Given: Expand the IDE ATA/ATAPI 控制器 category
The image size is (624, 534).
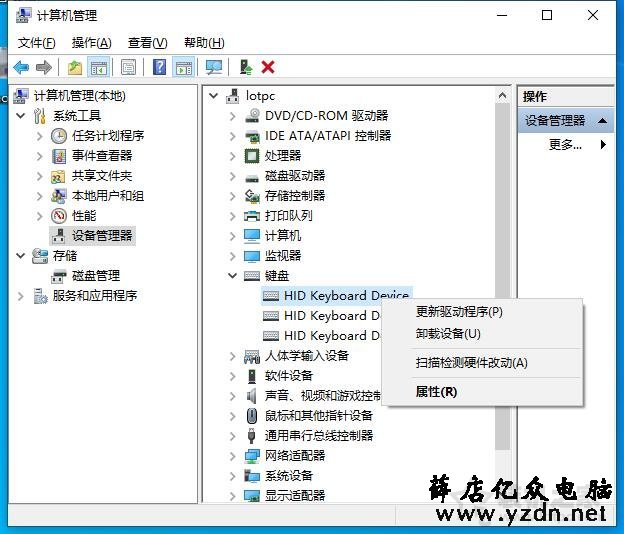Looking at the screenshot, I should click(x=233, y=136).
